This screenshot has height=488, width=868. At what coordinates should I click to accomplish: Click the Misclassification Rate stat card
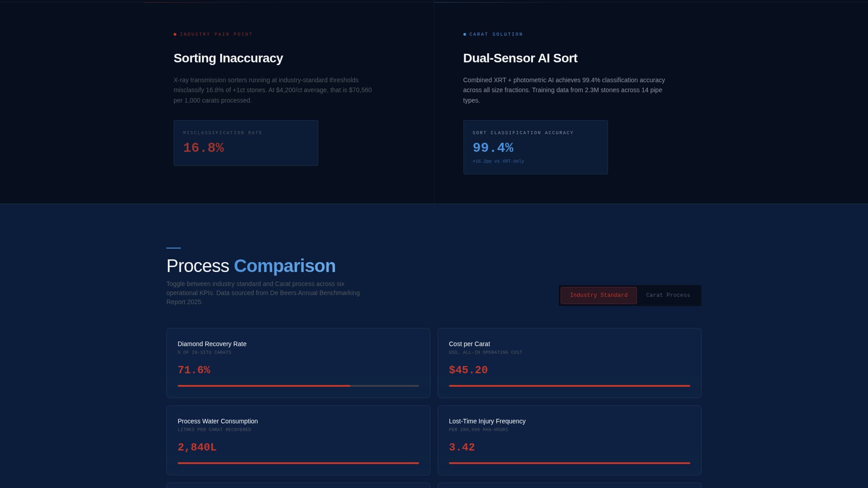[245, 143]
